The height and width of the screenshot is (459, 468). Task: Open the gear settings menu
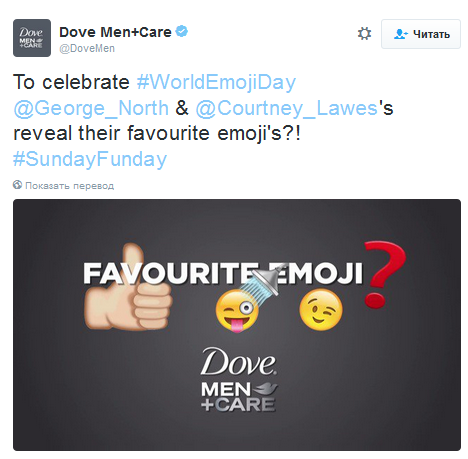(364, 34)
